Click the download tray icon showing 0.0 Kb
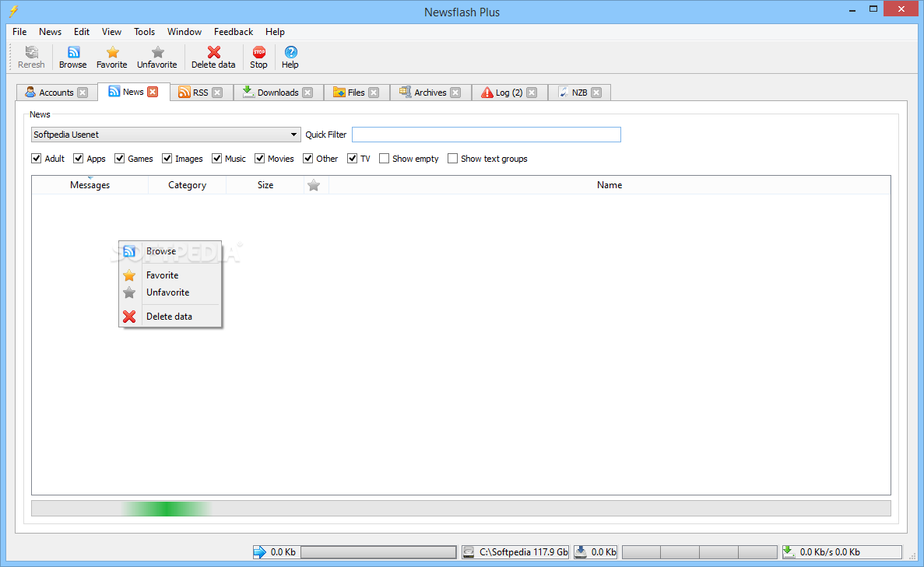This screenshot has height=567, width=924. [x=581, y=552]
